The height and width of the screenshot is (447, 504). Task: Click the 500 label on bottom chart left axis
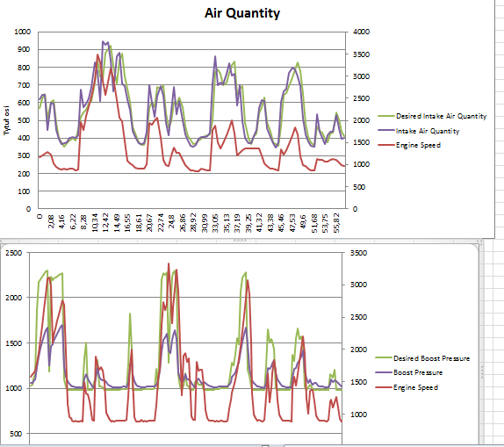(x=16, y=434)
